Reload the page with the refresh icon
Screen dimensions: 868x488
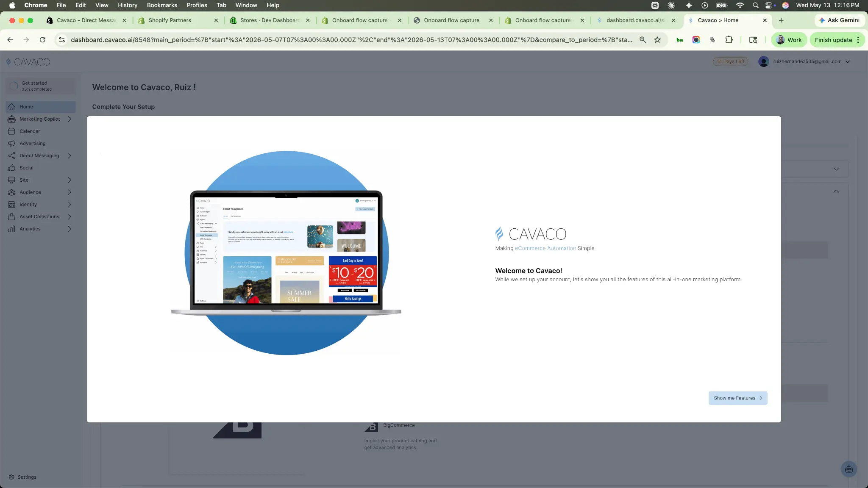[x=42, y=40]
